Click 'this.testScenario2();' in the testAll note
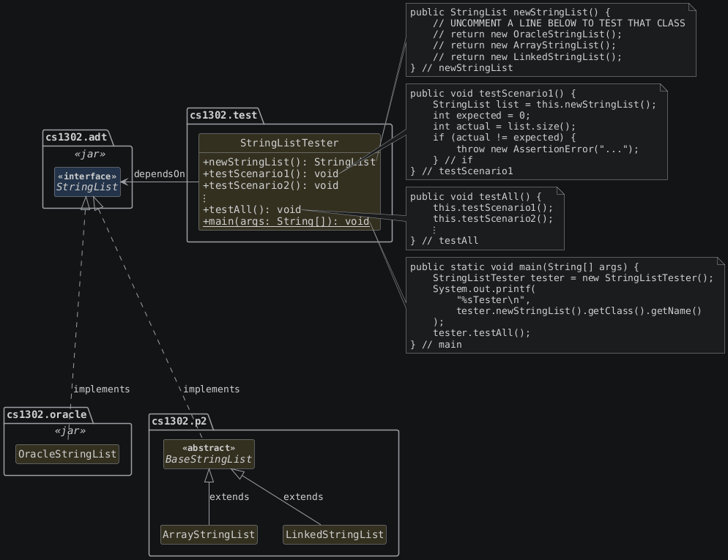The width and height of the screenshot is (728, 560). click(x=493, y=219)
